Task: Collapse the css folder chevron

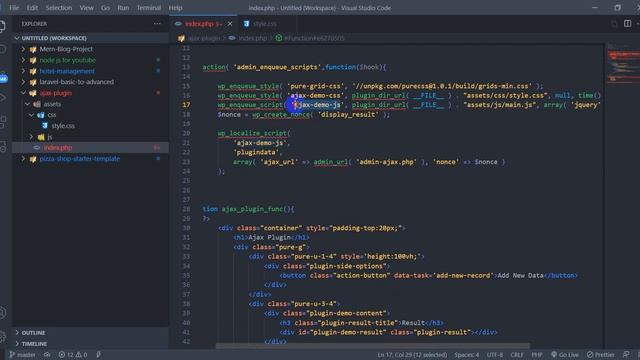Action: [x=31, y=115]
